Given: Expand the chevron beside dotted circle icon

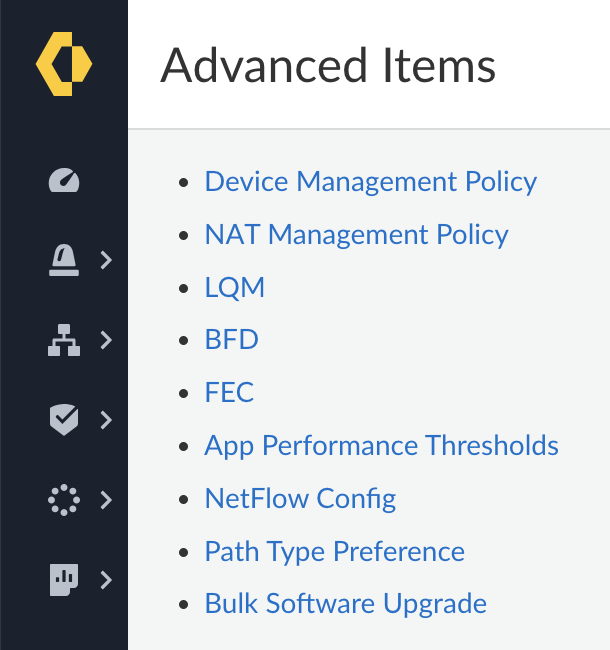Looking at the screenshot, I should (107, 500).
